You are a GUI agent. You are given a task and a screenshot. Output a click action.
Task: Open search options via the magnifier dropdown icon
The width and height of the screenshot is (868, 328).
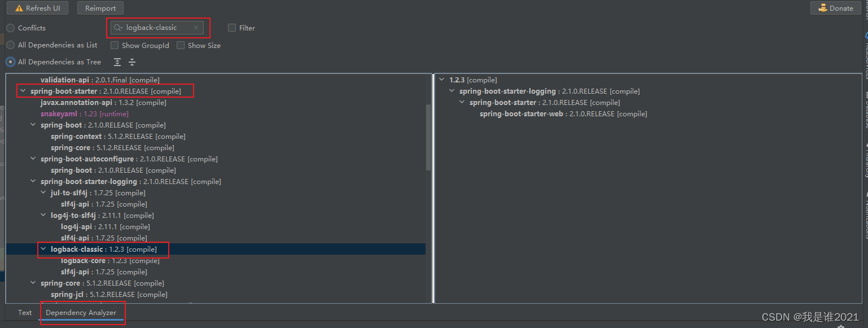tap(118, 27)
